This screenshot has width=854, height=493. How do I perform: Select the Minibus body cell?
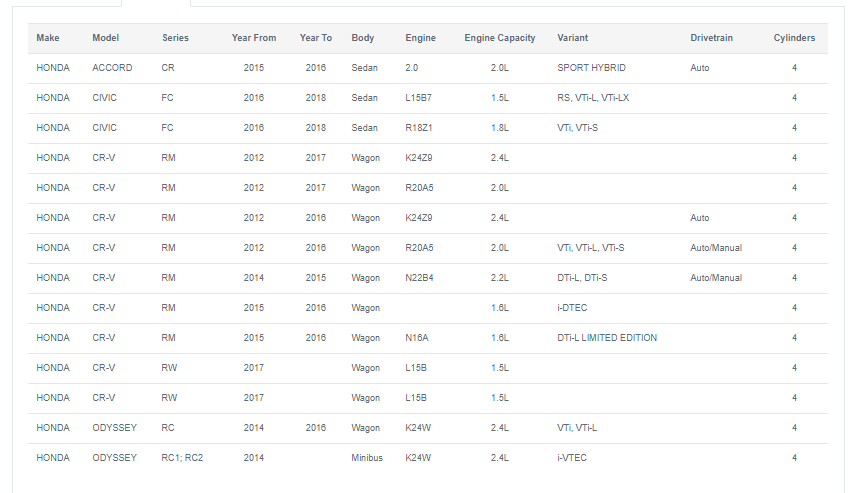click(x=367, y=458)
